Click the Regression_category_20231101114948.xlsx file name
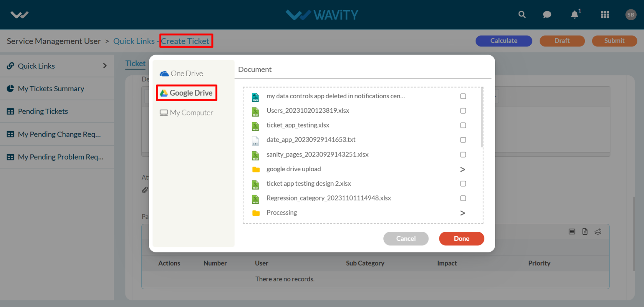Image resolution: width=644 pixels, height=307 pixels. coord(329,198)
